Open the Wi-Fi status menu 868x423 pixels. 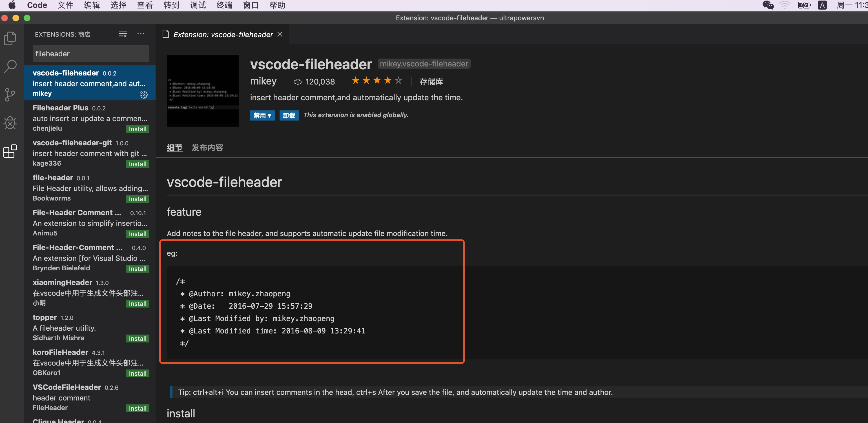point(785,5)
